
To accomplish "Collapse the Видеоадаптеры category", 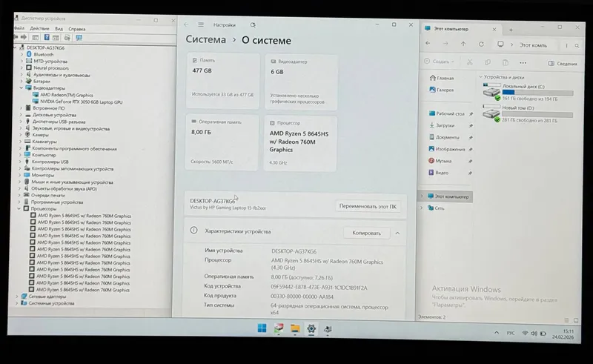I will click(22, 87).
